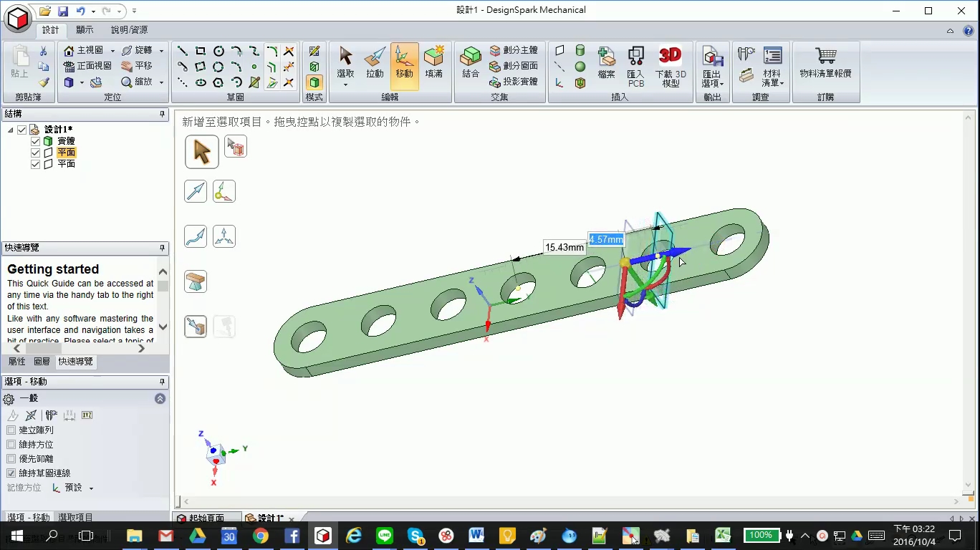Switch to Section mode icon
Screen dimensions: 980x550
(314, 67)
